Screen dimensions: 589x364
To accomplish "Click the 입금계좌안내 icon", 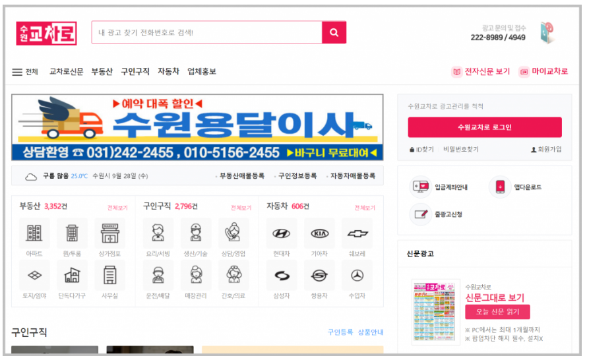I will coord(421,187).
